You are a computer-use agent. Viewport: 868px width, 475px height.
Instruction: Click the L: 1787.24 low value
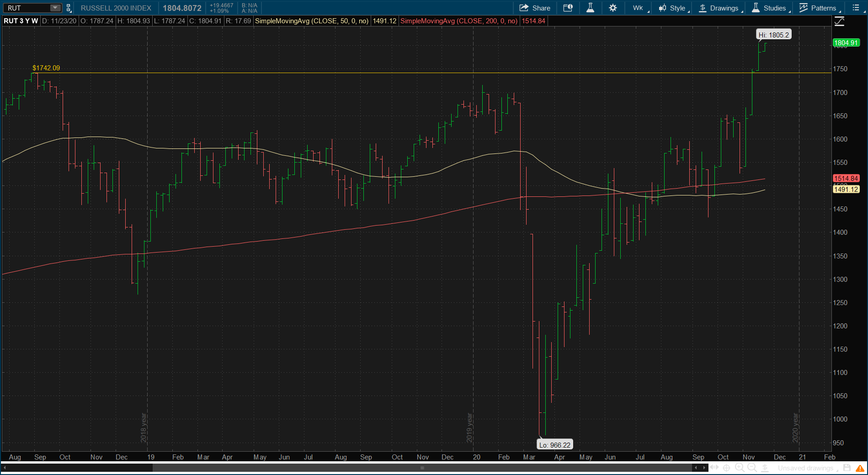click(170, 21)
